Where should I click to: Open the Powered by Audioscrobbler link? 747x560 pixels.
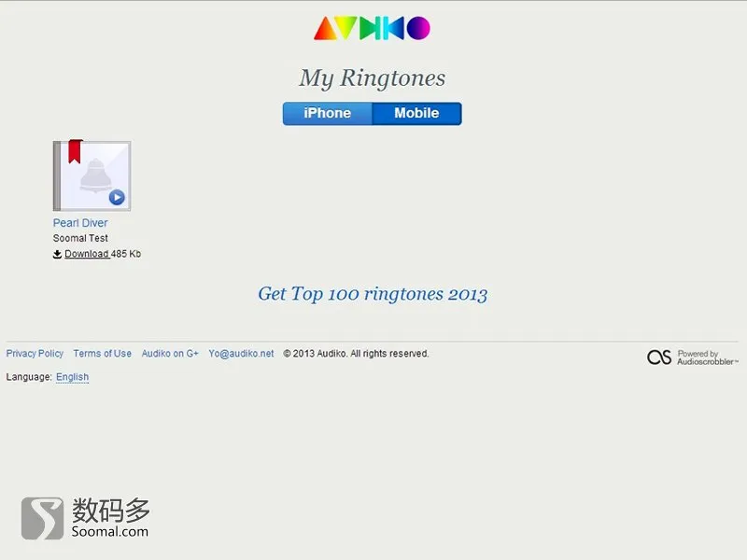pos(708,357)
